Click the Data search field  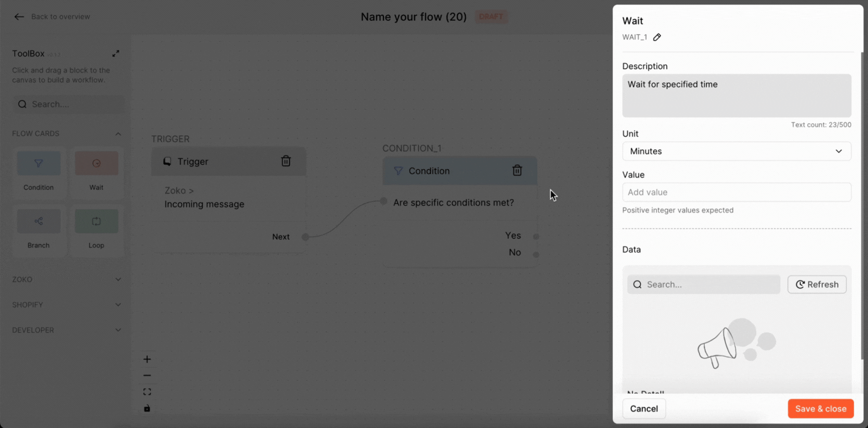(704, 284)
